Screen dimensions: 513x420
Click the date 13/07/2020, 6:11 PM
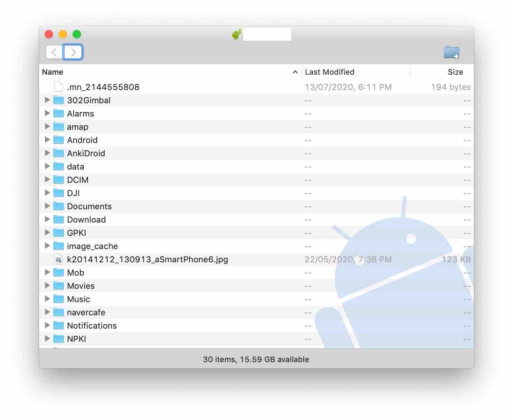(x=348, y=87)
